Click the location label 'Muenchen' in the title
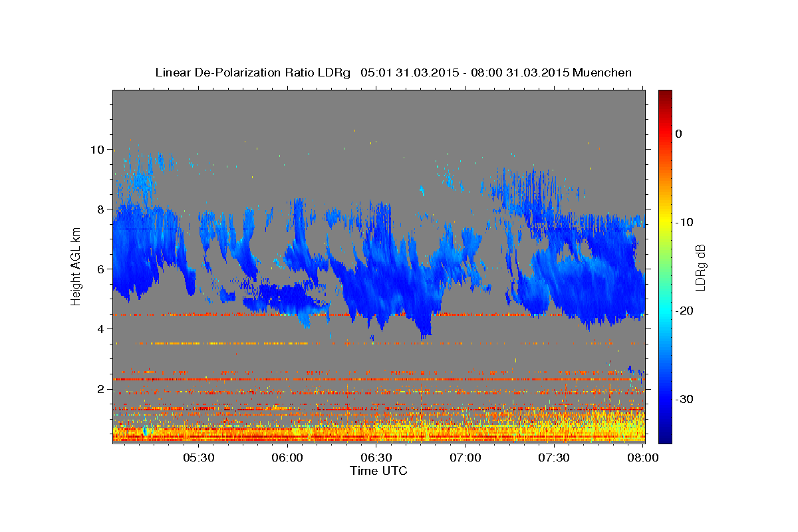The image size is (798, 532). tap(602, 72)
